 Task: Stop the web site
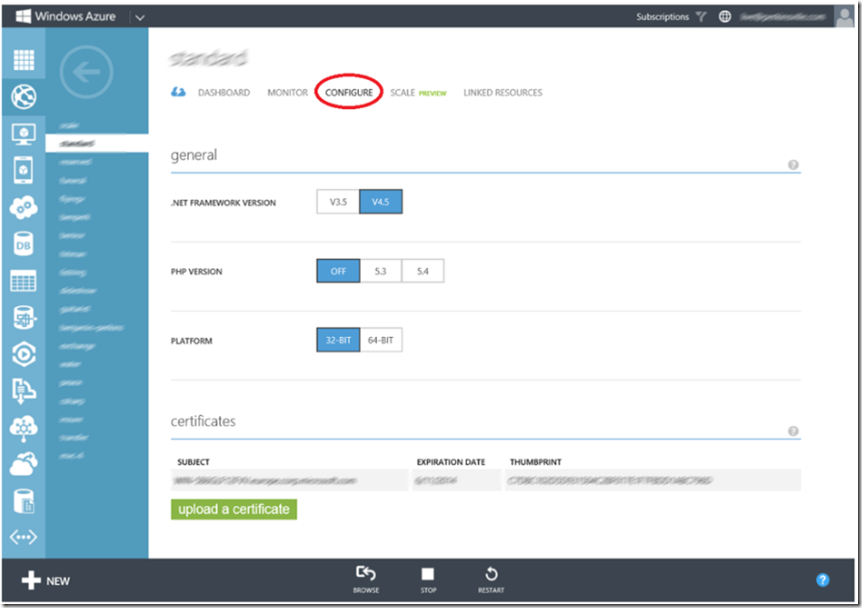click(428, 579)
